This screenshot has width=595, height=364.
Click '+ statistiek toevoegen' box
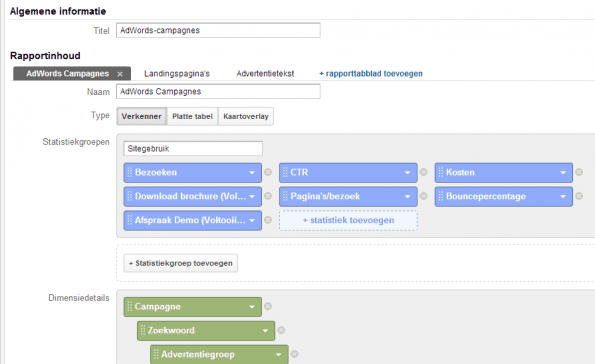pyautogui.click(x=348, y=220)
